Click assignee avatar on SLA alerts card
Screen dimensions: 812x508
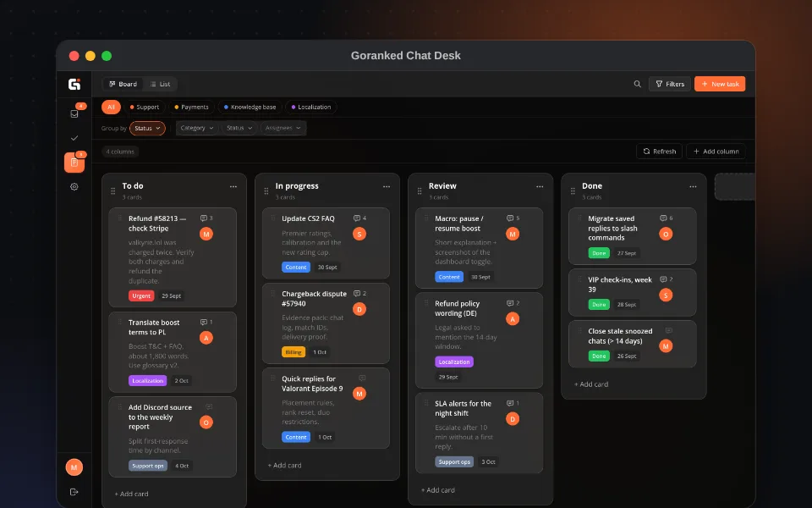513,419
